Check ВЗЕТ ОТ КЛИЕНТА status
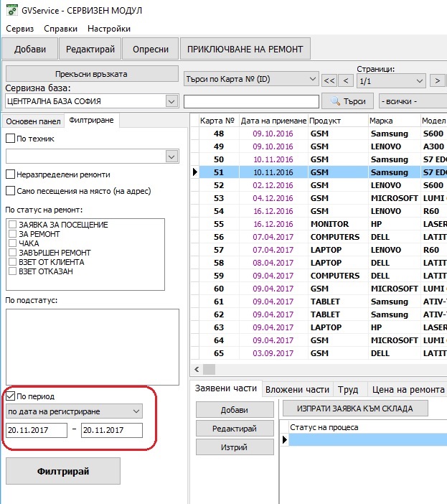Screen dimensions: 447x504 coord(12,261)
